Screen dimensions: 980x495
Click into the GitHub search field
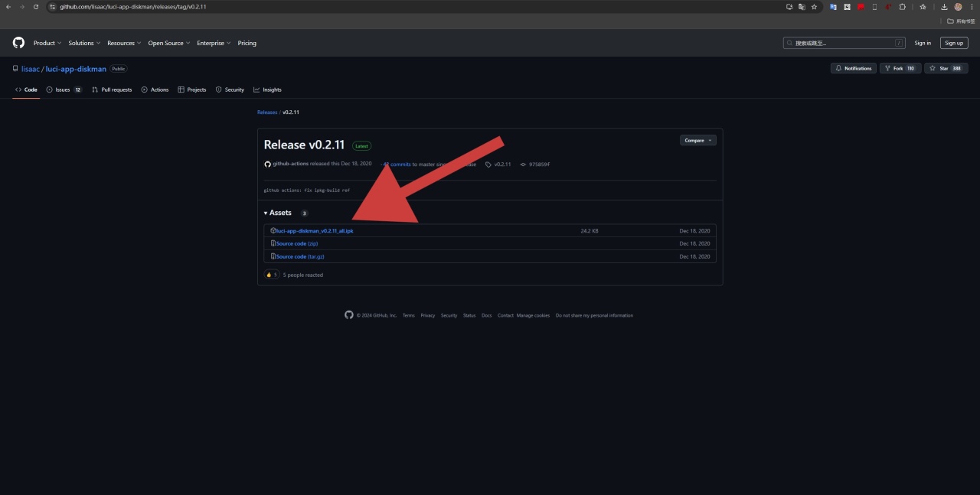(x=844, y=43)
